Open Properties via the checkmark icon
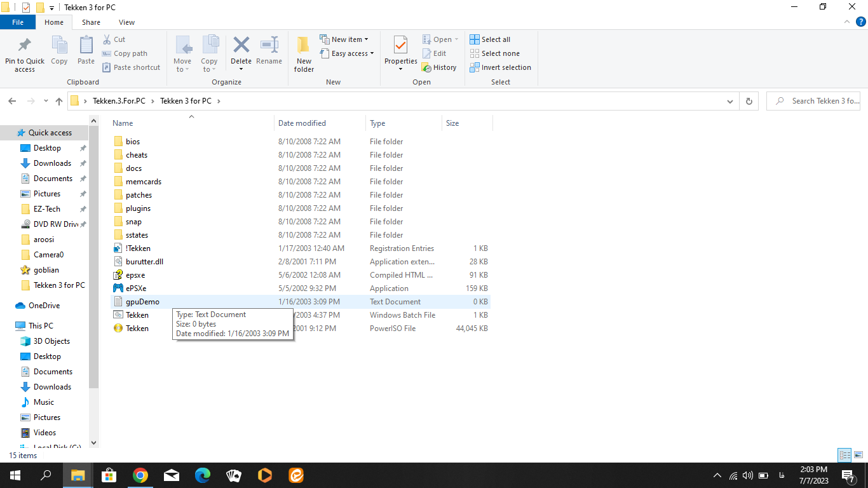 pos(400,46)
